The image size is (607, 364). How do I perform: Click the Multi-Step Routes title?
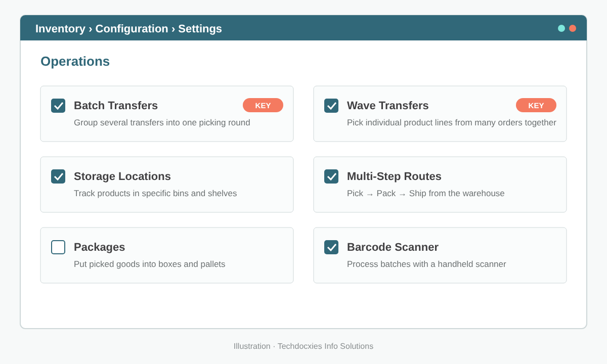click(394, 176)
